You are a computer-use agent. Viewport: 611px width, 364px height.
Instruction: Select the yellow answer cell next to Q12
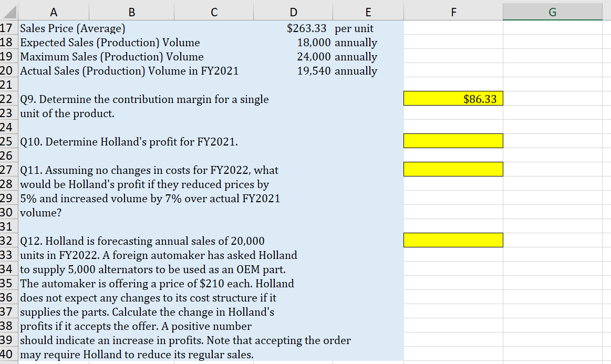click(x=453, y=240)
